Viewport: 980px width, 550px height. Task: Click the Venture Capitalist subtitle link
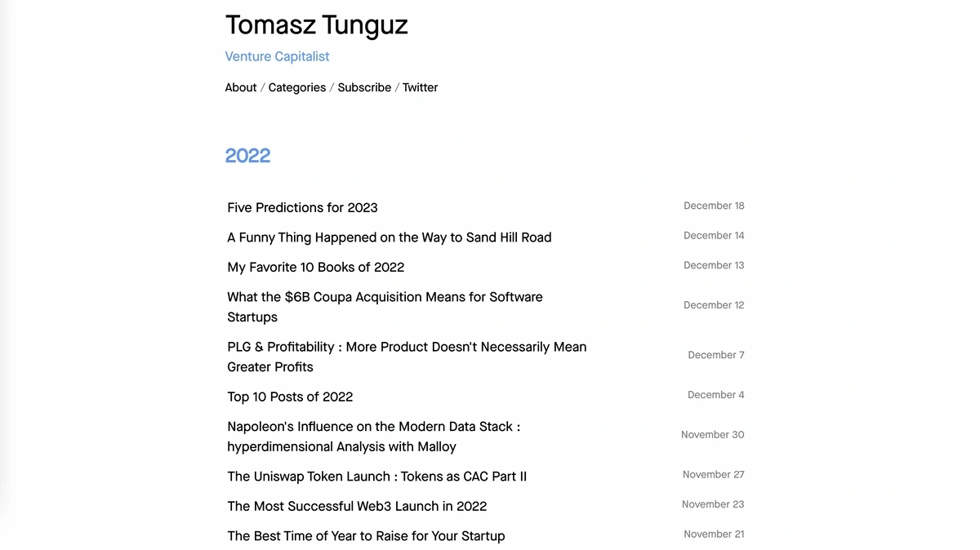pos(278,56)
